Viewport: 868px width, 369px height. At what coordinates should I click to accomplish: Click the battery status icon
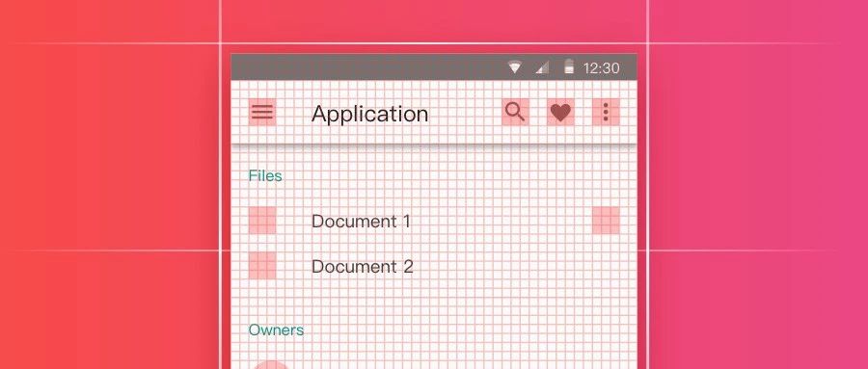568,67
